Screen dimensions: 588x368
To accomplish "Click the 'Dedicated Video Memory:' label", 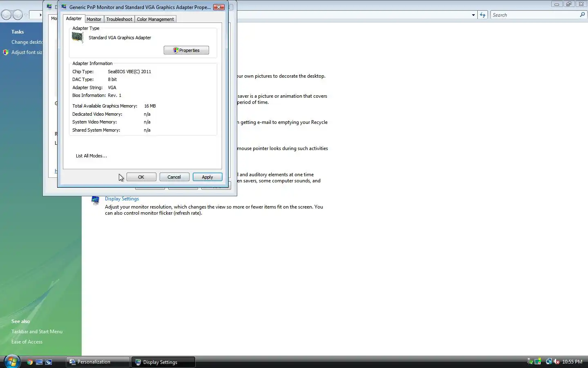I will tap(97, 114).
